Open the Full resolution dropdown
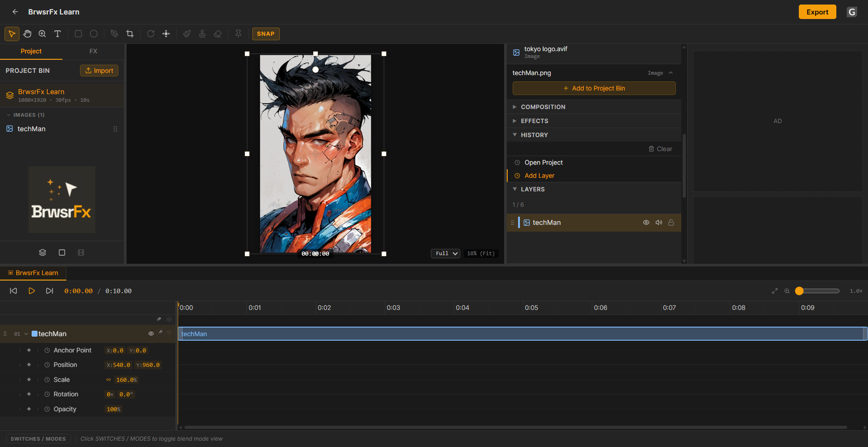This screenshot has height=447, width=868. point(445,253)
